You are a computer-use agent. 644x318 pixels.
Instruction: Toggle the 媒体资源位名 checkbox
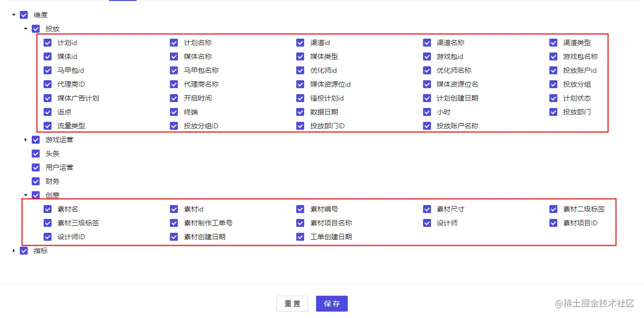point(427,84)
